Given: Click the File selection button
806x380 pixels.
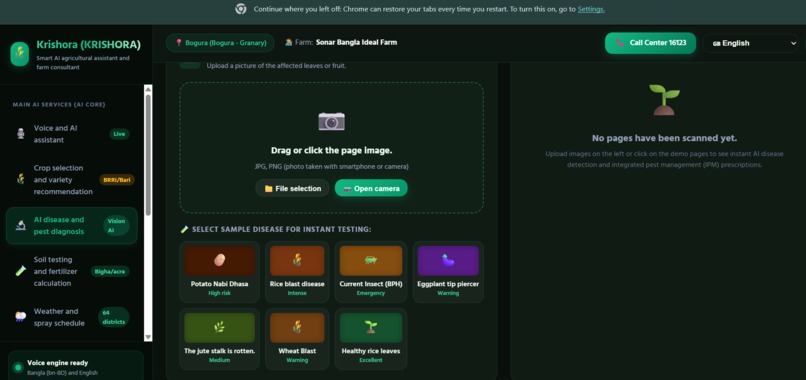Looking at the screenshot, I should coord(292,188).
